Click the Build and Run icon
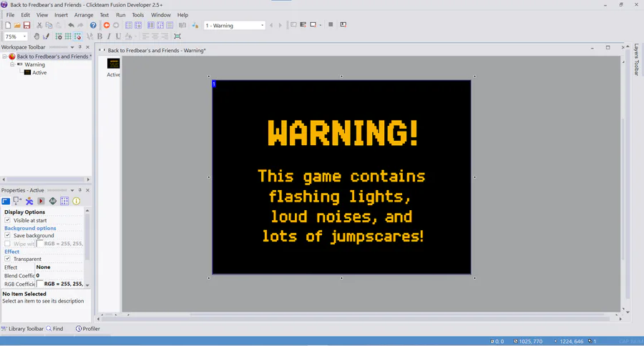 tap(343, 24)
